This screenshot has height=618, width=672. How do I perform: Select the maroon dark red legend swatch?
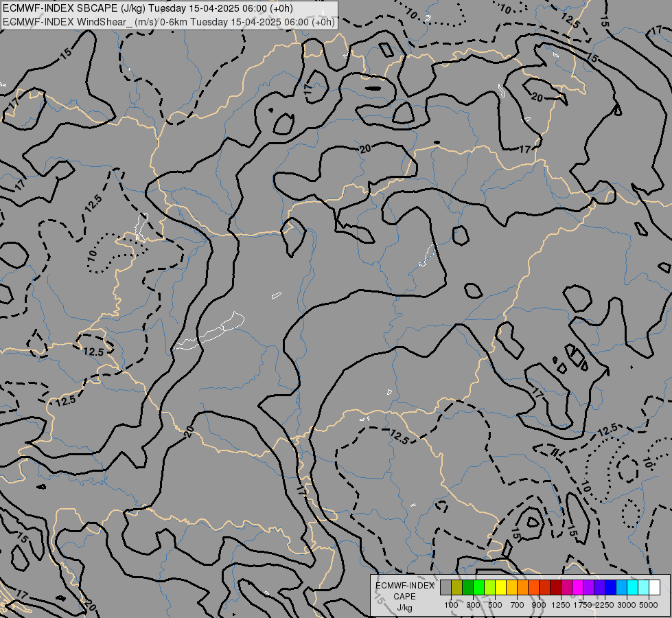(555, 588)
